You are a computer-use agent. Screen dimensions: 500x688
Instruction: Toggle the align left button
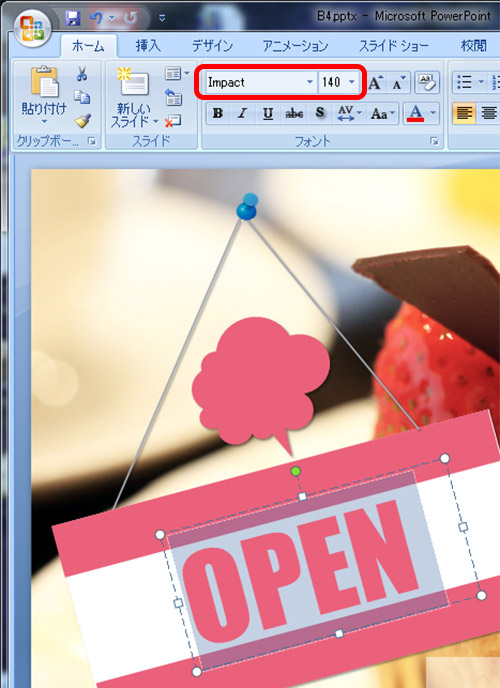pyautogui.click(x=464, y=114)
